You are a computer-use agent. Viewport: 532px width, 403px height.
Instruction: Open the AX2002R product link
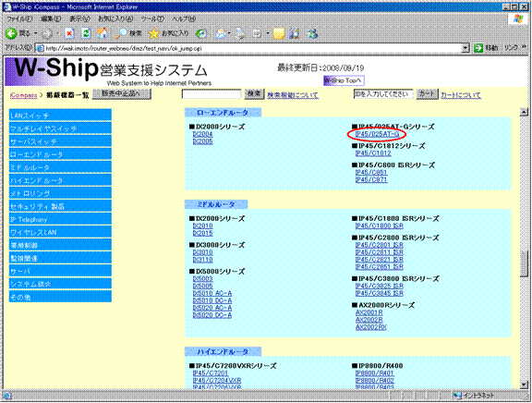tap(369, 320)
